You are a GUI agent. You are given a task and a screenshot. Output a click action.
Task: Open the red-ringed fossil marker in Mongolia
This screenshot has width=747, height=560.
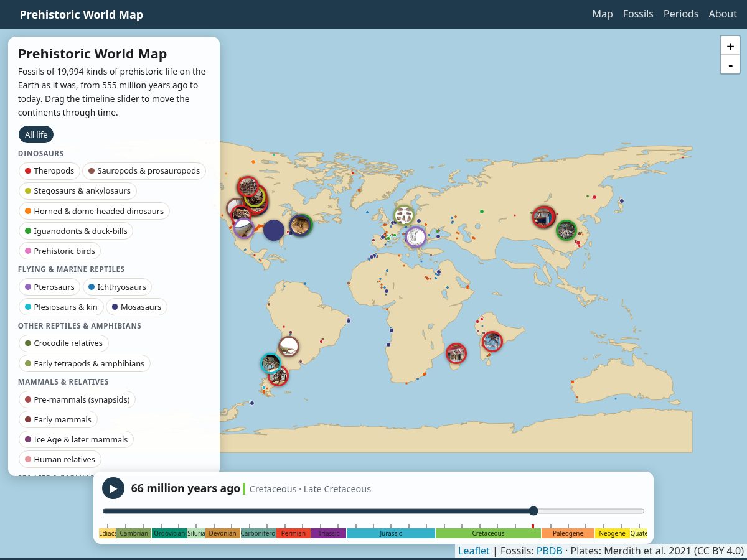point(543,217)
